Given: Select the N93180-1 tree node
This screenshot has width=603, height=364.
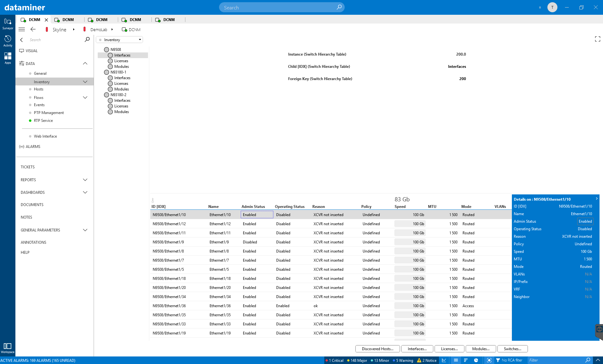Looking at the screenshot, I should 118,72.
